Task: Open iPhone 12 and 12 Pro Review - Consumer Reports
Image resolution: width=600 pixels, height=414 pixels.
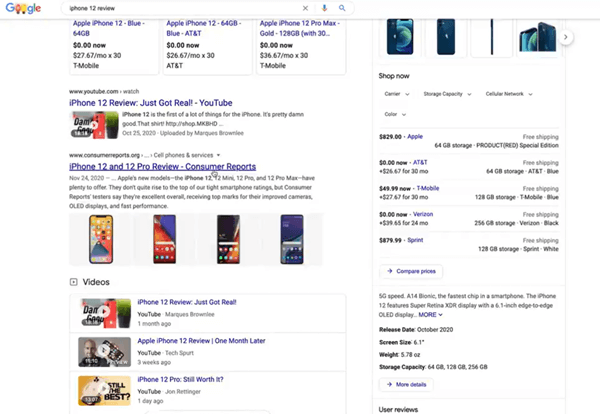Action: 163,166
